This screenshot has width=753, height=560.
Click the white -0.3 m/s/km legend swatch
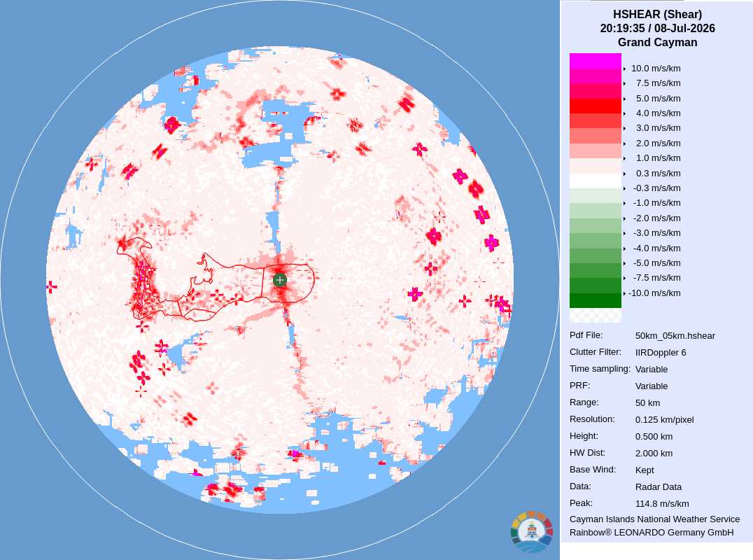tap(595, 181)
